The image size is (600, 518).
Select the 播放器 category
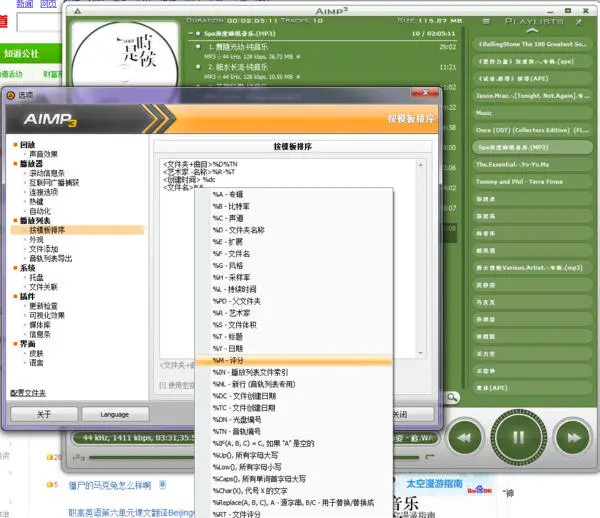(31, 164)
